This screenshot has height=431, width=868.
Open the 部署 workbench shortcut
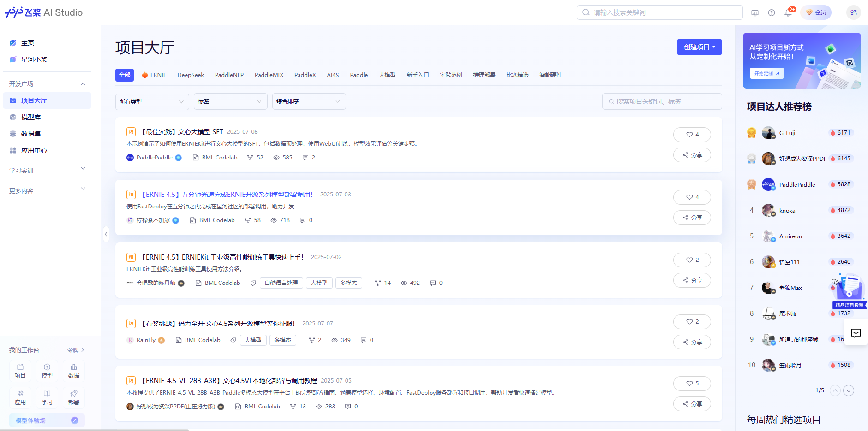74,398
